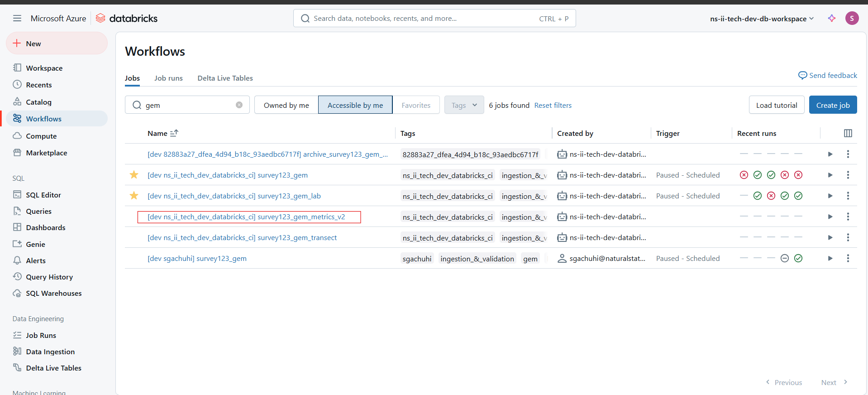Switch to the Job runs tab
The width and height of the screenshot is (868, 395).
168,78
